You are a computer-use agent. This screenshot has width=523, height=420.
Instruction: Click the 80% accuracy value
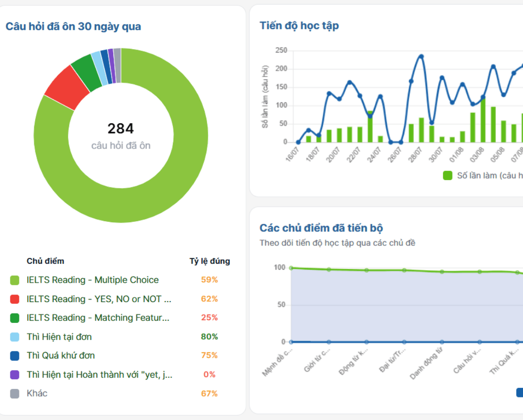pos(209,336)
